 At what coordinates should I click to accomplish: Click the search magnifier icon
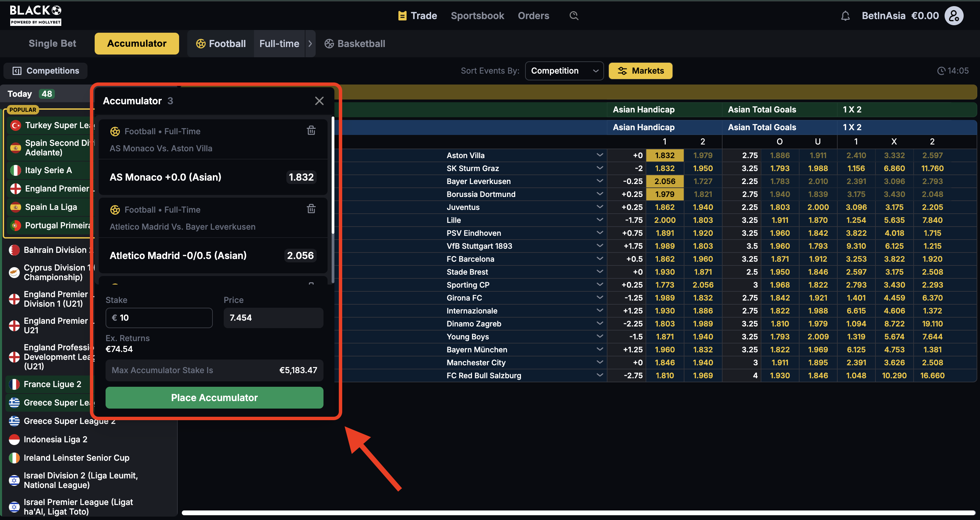(574, 16)
